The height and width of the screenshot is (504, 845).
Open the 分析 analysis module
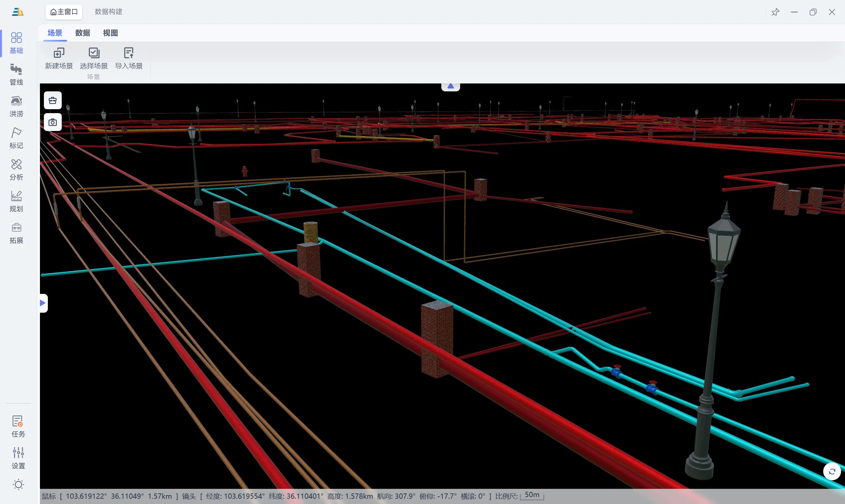click(x=16, y=170)
